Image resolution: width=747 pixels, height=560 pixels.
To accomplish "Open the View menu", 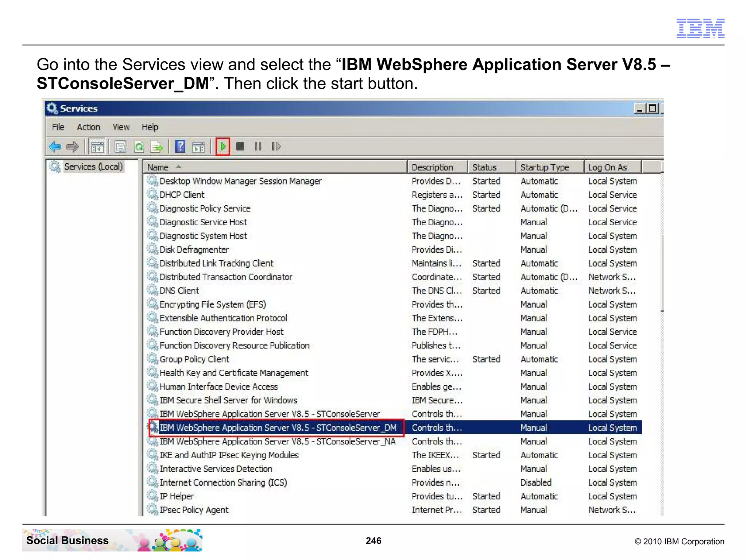I will click(121, 127).
